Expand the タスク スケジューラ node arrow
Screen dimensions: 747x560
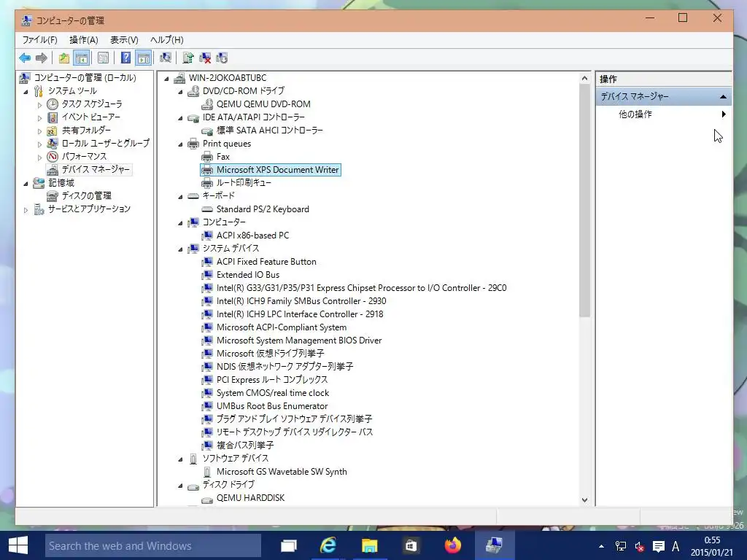39,105
